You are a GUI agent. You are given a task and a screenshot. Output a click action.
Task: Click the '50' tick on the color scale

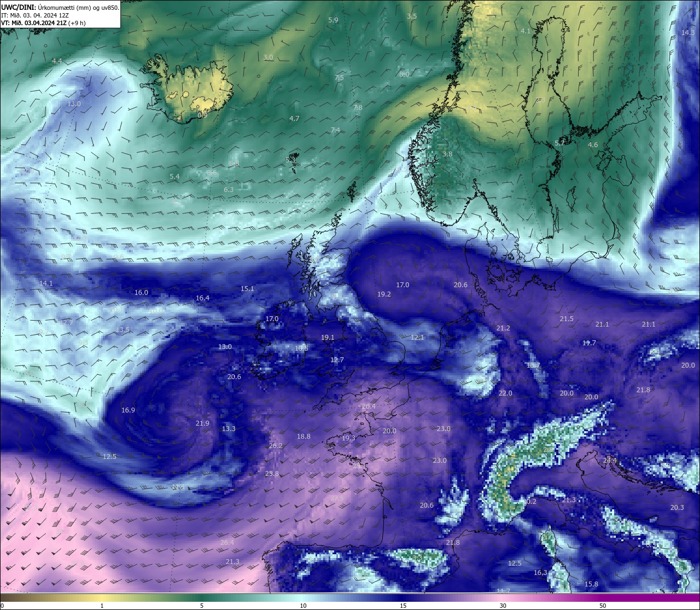[603, 606]
